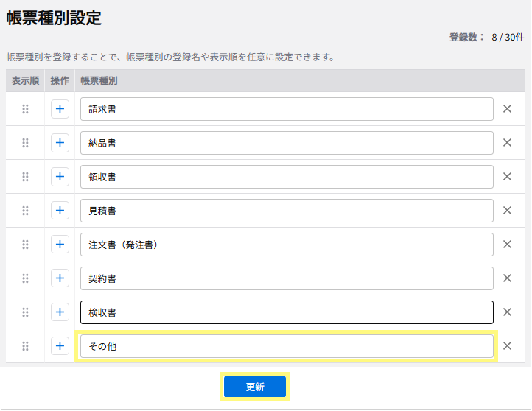The width and height of the screenshot is (532, 411).
Task: Select the reorder handle for 領収書
Action: coord(26,177)
